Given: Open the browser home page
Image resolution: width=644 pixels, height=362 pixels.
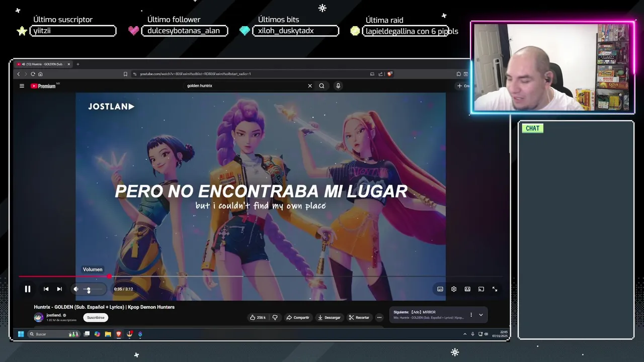Looking at the screenshot, I should pos(40,74).
